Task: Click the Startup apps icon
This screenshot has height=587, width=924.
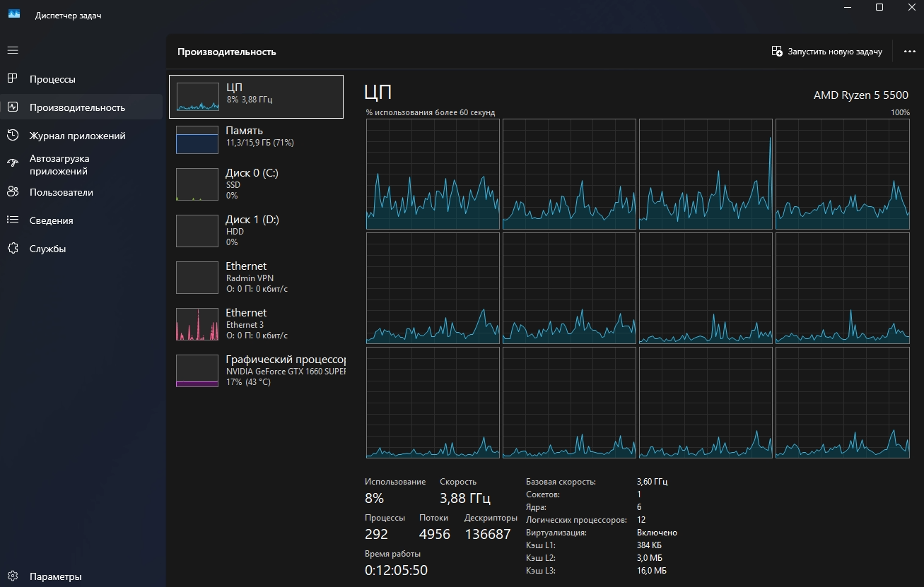Action: point(13,164)
